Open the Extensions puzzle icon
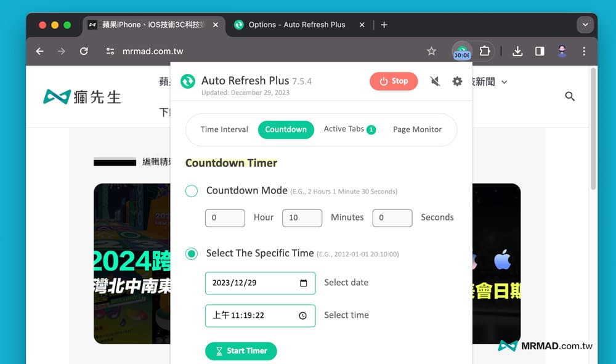The height and width of the screenshot is (364, 616). coord(484,51)
